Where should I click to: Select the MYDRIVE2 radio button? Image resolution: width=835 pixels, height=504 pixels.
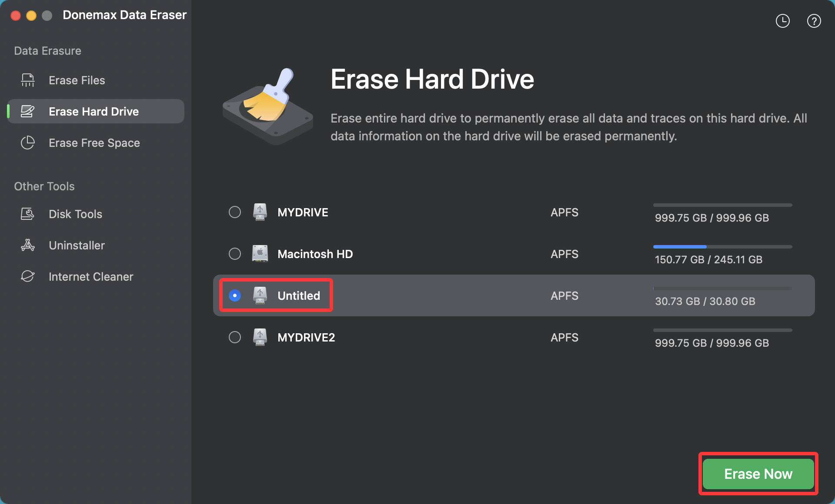click(235, 337)
